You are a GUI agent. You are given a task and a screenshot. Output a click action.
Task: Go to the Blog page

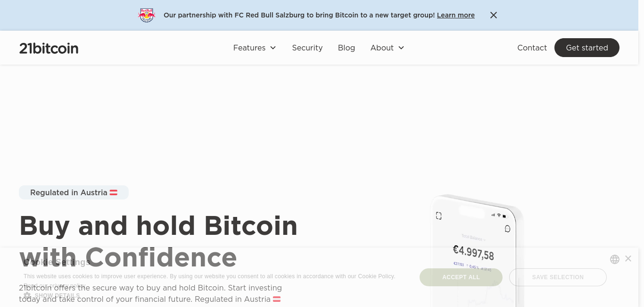tap(347, 48)
